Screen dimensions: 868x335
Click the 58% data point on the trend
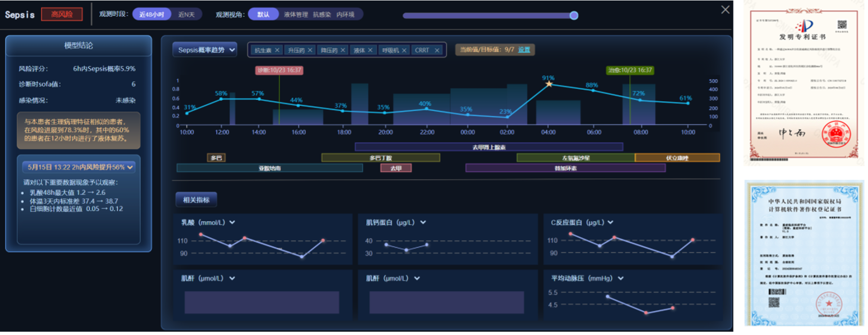(x=221, y=99)
